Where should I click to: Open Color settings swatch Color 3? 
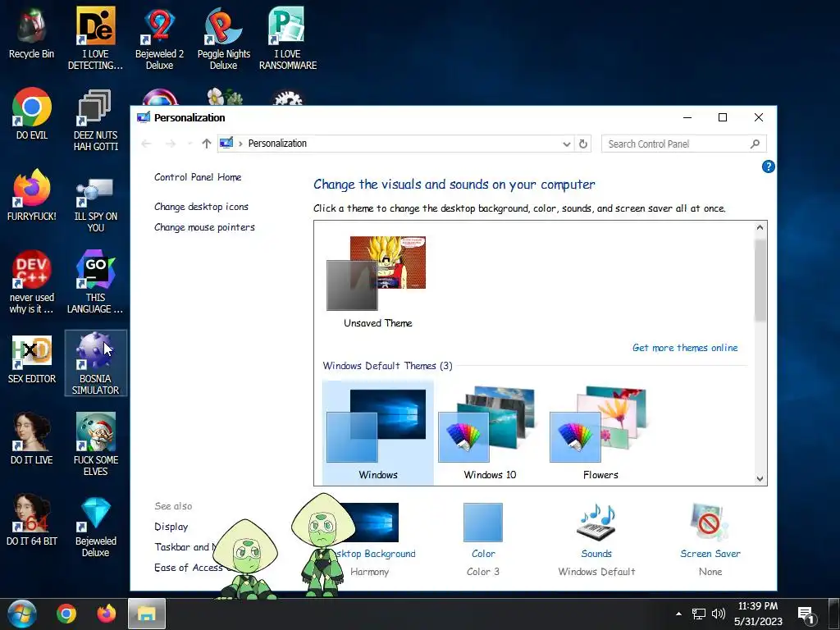point(483,540)
